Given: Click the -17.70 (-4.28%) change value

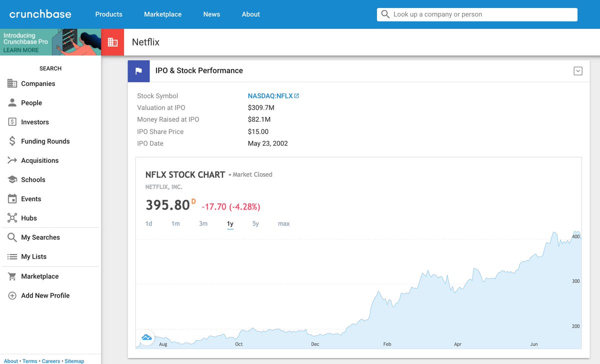Looking at the screenshot, I should (231, 207).
